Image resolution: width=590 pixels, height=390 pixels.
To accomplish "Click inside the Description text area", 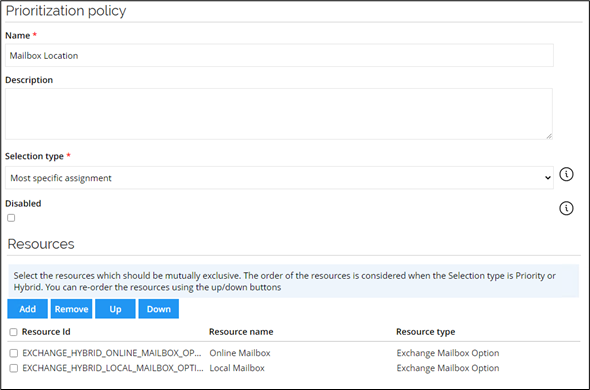I will pyautogui.click(x=279, y=114).
